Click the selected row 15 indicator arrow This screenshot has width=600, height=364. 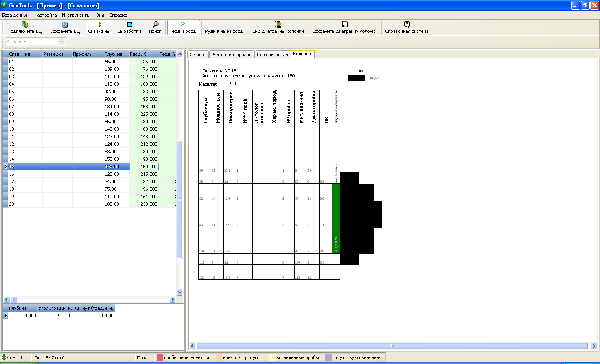tap(5, 167)
